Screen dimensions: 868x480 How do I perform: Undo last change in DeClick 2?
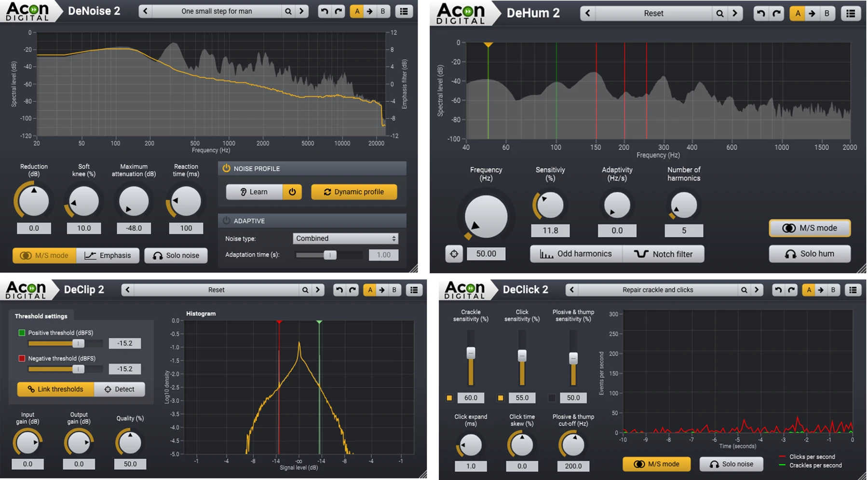778,290
